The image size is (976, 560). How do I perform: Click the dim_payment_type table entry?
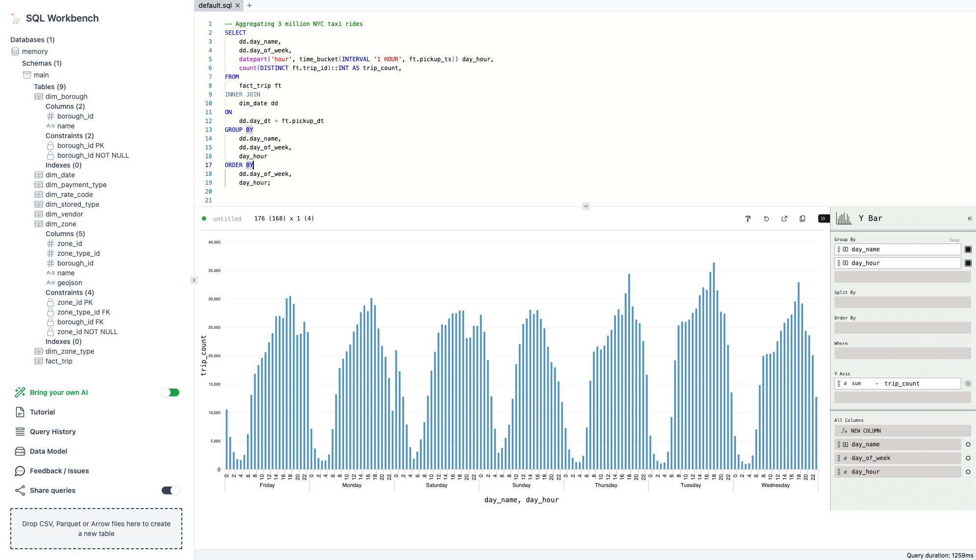tap(76, 185)
